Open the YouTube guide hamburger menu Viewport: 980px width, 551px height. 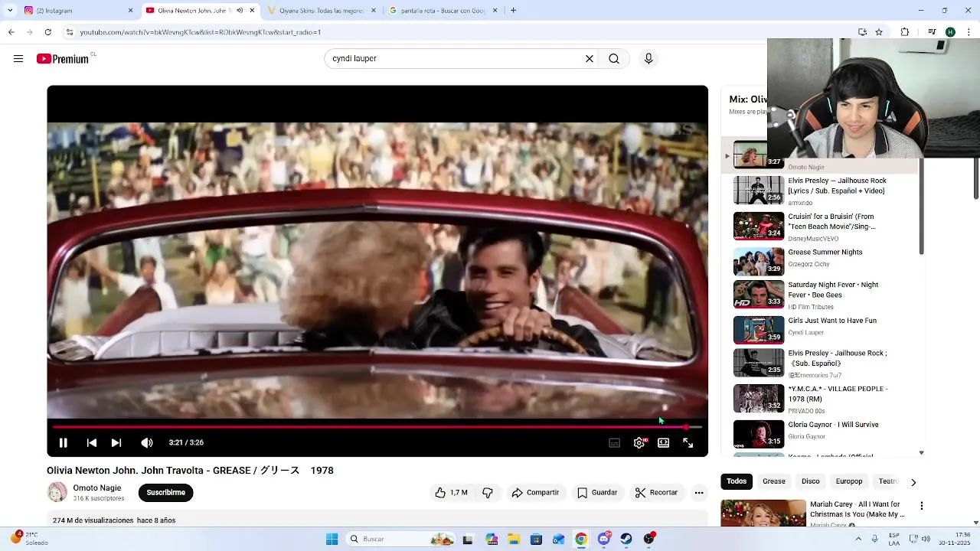pyautogui.click(x=18, y=59)
